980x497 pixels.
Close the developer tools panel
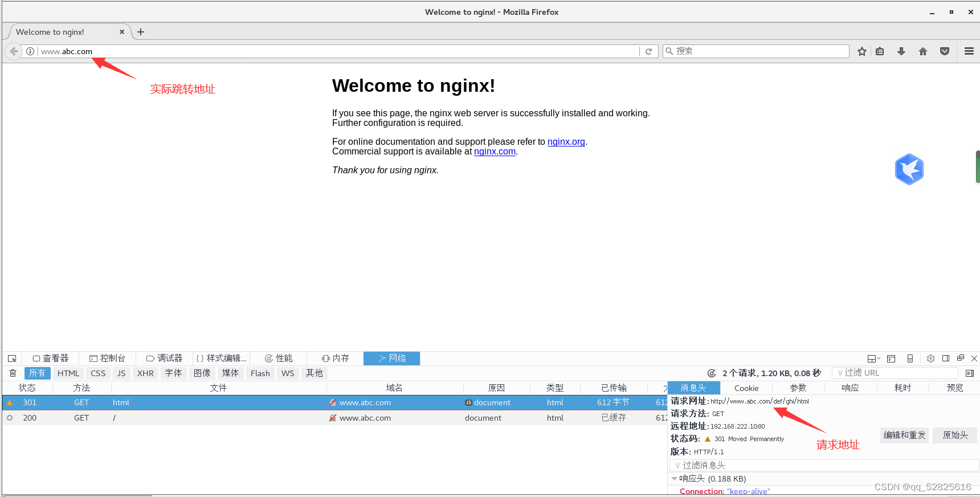[x=974, y=359]
